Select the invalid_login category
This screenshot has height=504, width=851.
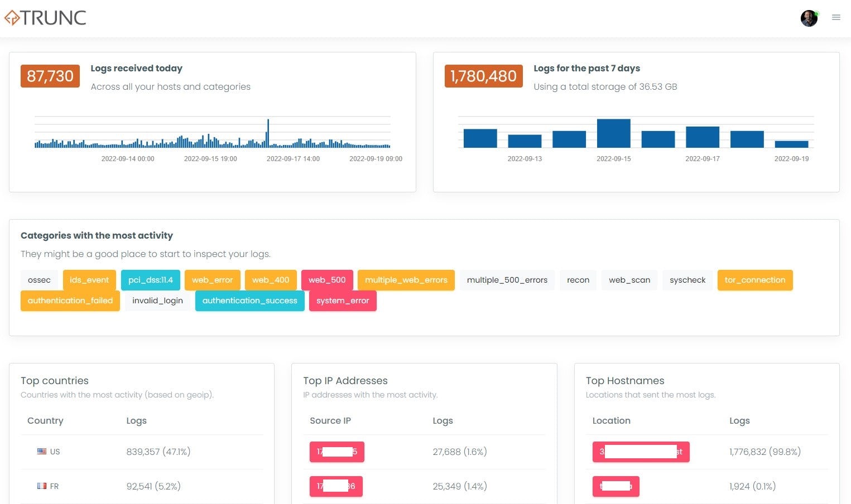(x=157, y=301)
